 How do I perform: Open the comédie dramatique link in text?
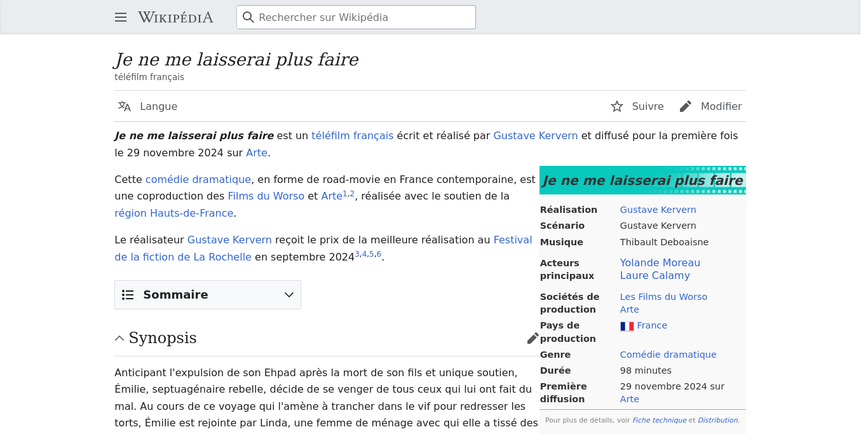[x=198, y=179]
